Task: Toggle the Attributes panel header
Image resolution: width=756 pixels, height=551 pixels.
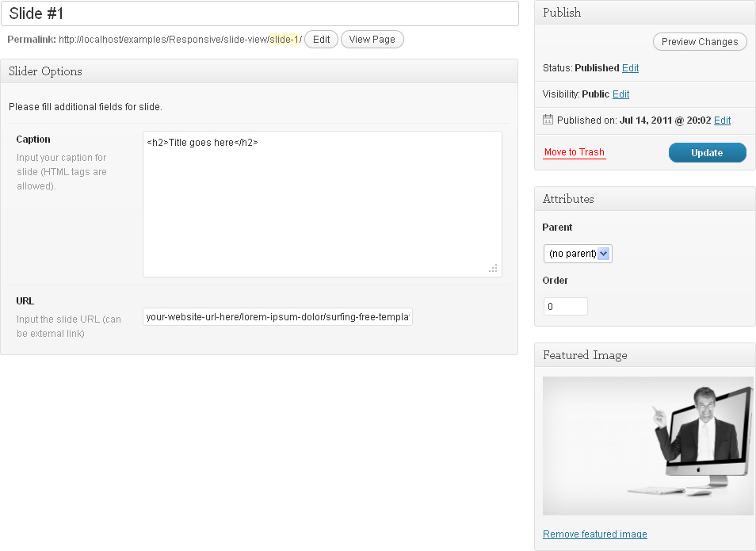Action: pos(644,199)
